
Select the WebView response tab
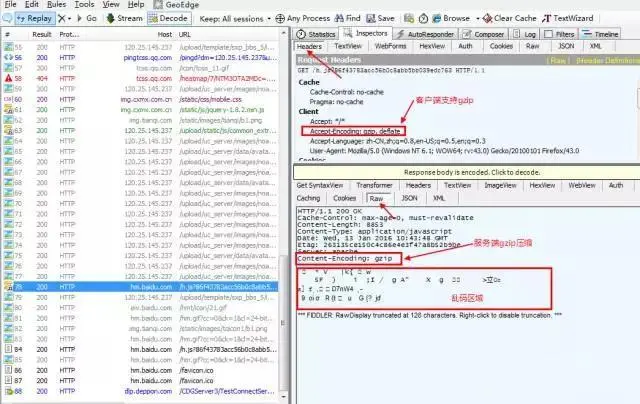click(x=582, y=185)
